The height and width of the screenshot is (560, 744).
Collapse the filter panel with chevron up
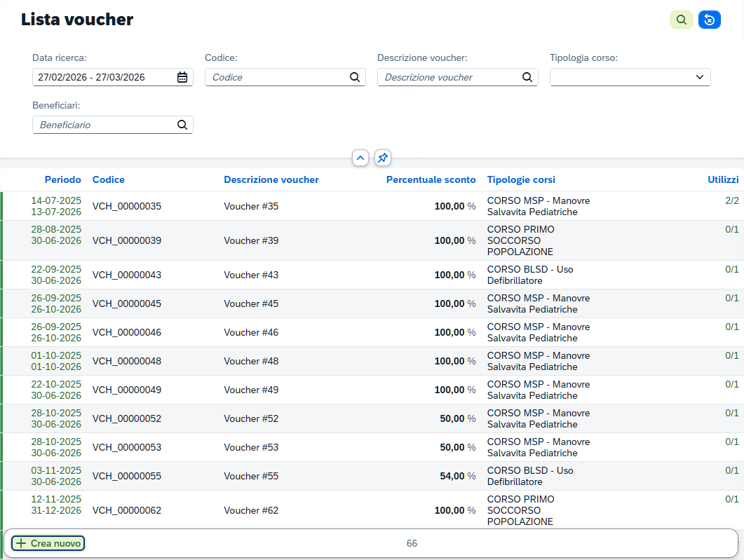point(360,158)
